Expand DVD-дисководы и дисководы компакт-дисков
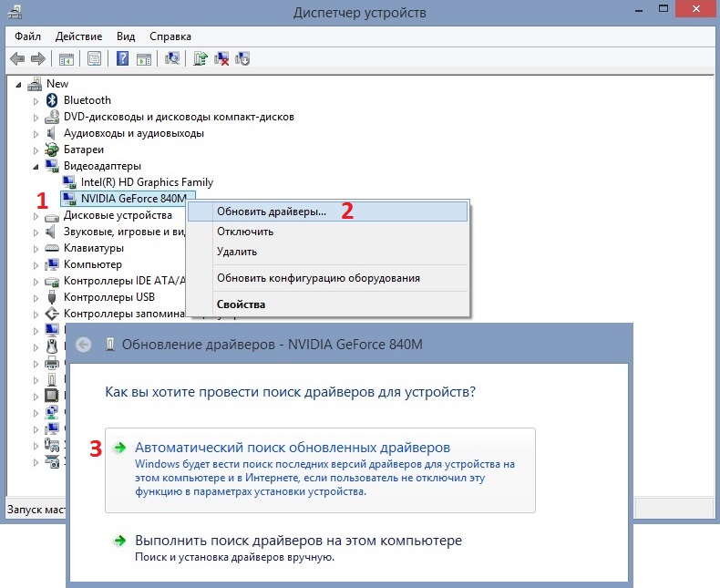This screenshot has width=720, height=588. 36,118
